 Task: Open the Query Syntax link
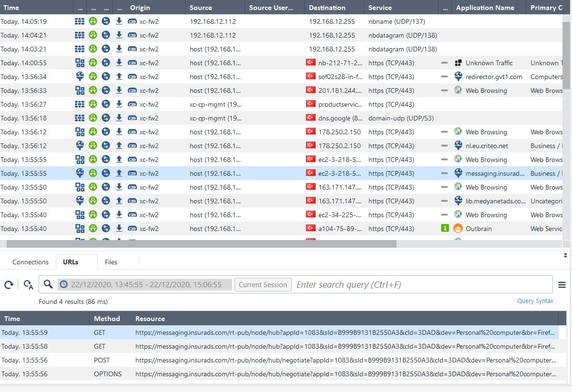point(535,301)
